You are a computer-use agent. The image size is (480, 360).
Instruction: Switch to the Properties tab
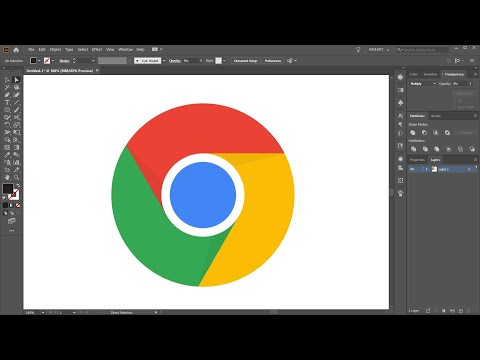417,160
